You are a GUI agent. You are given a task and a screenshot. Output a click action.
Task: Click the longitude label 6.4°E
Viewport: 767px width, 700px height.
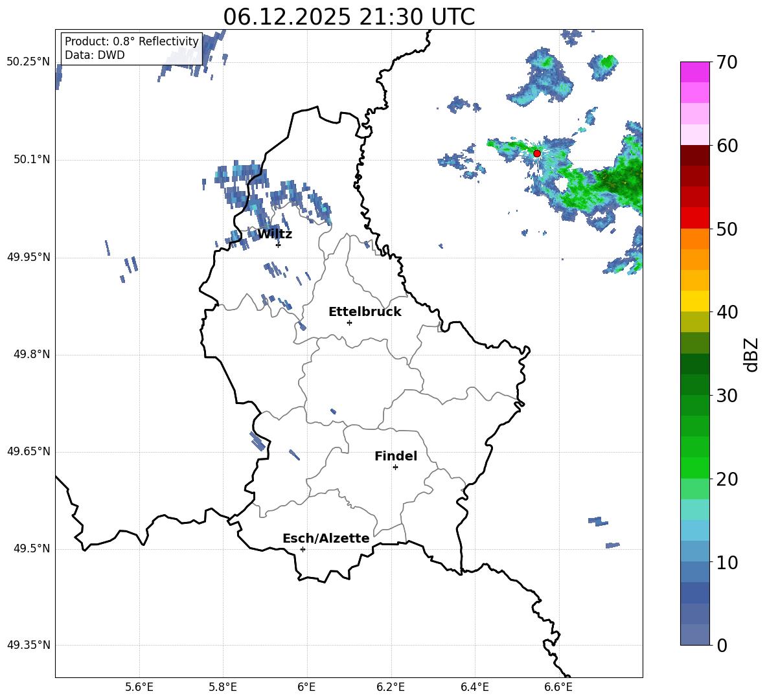click(x=474, y=687)
